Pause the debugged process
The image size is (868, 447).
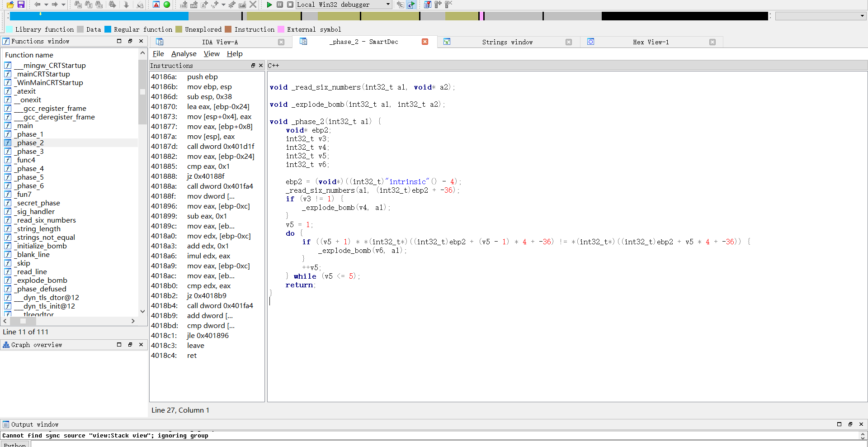280,5
